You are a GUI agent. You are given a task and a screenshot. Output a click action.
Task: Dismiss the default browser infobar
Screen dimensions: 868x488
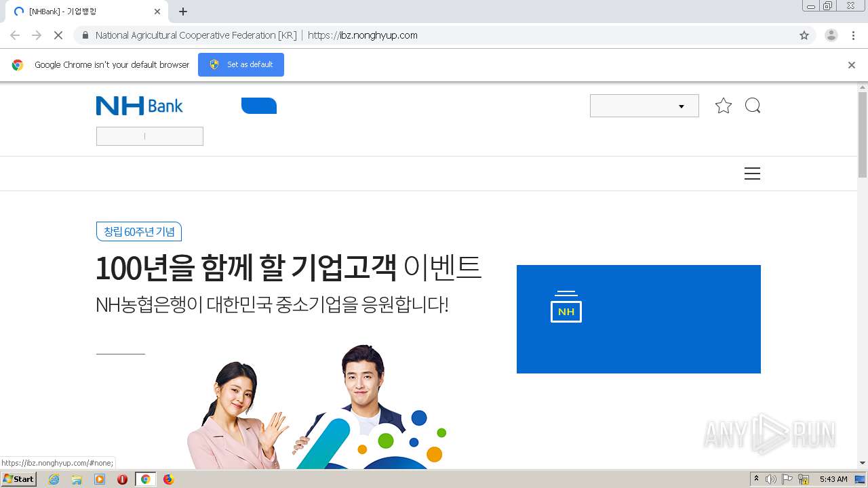click(852, 65)
